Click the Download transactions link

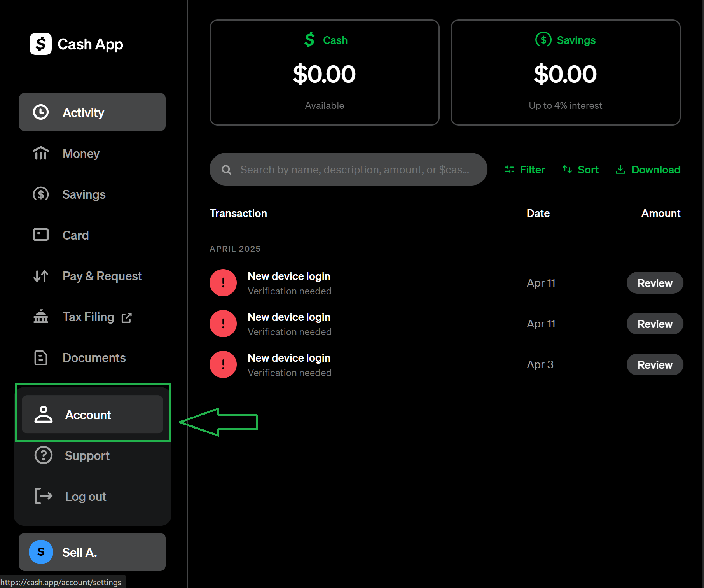(x=647, y=169)
